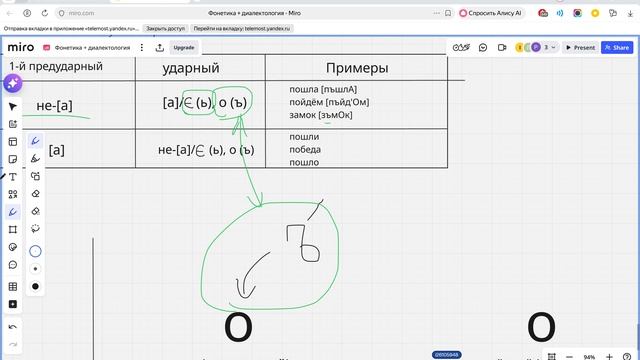640x360 pixels.
Task: Bookmark the page with bookmark icon
Action: pos(448,13)
